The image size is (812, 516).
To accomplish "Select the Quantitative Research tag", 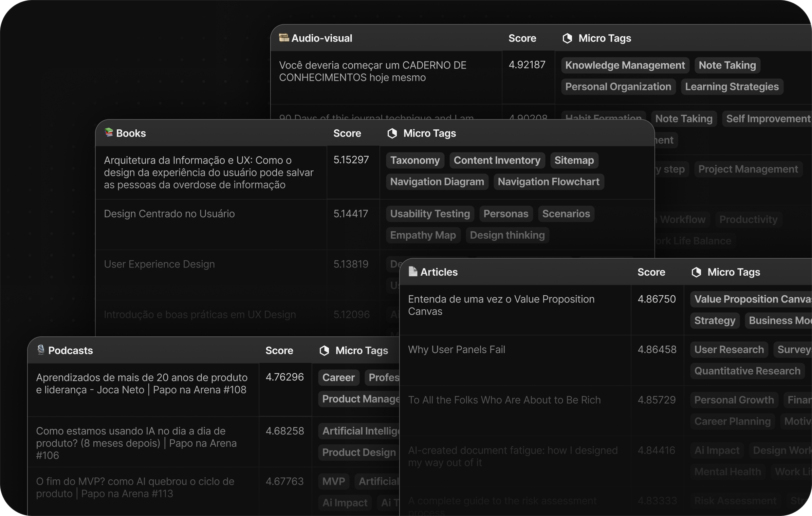I will click(x=747, y=371).
